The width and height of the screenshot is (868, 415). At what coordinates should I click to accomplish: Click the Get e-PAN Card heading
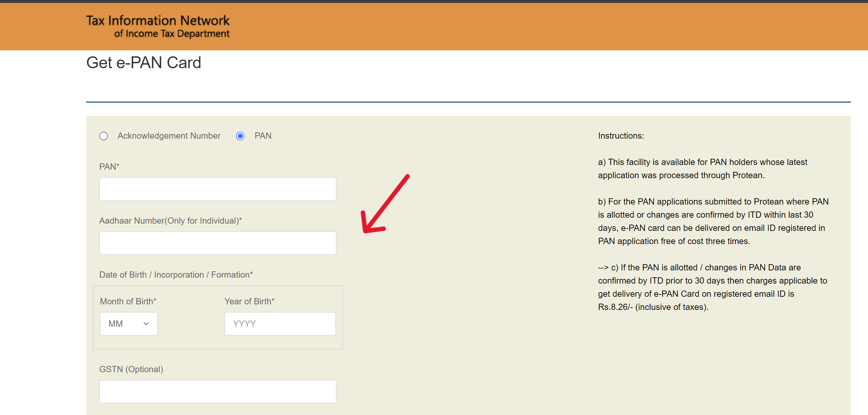coord(143,63)
